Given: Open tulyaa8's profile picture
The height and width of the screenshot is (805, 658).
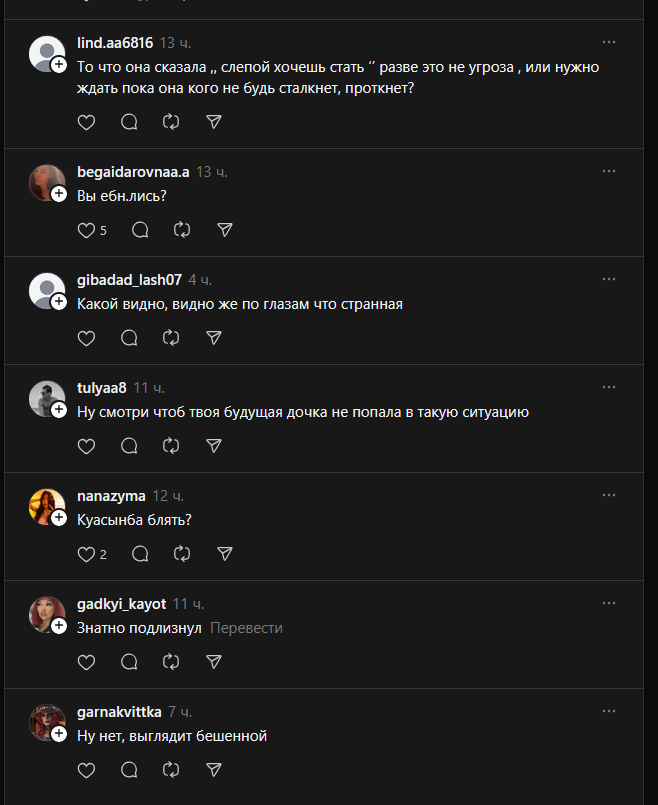Looking at the screenshot, I should tap(46, 398).
